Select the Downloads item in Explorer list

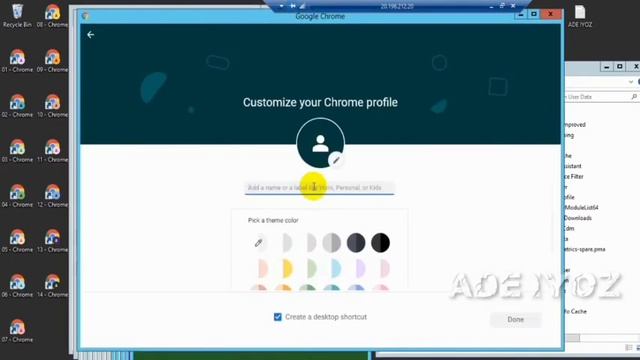[577, 218]
